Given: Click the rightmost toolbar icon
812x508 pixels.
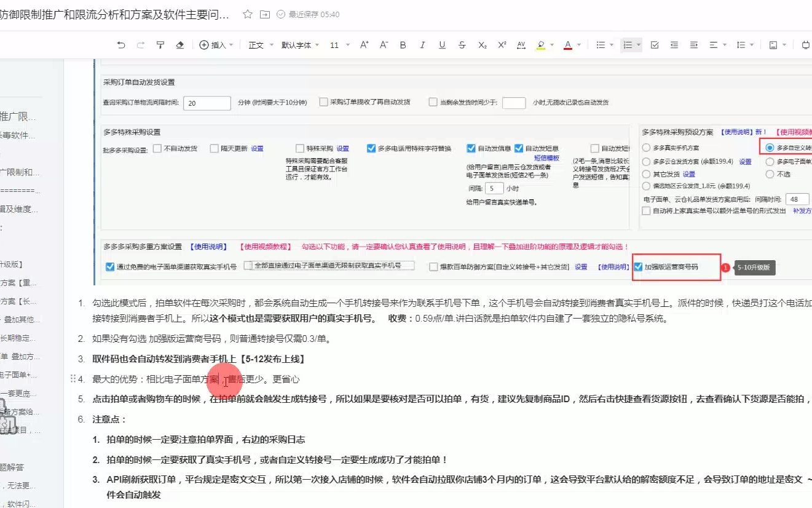Looking at the screenshot, I should click(806, 45).
